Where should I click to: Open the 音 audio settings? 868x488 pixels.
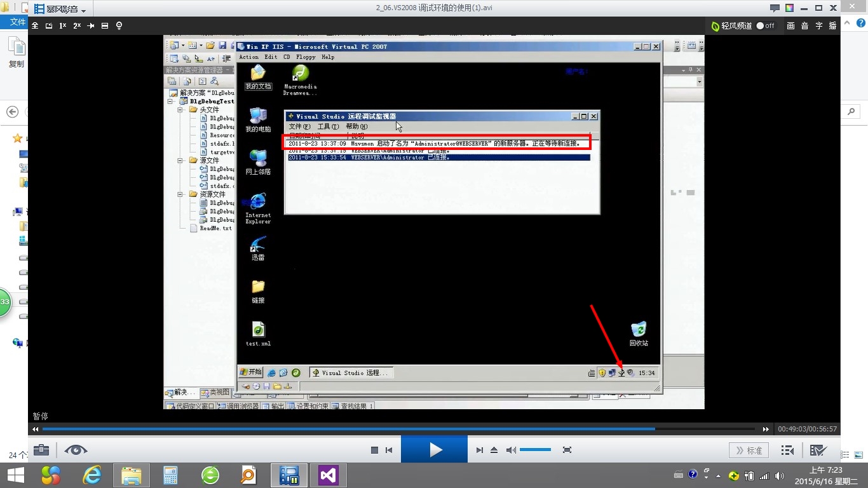click(804, 25)
